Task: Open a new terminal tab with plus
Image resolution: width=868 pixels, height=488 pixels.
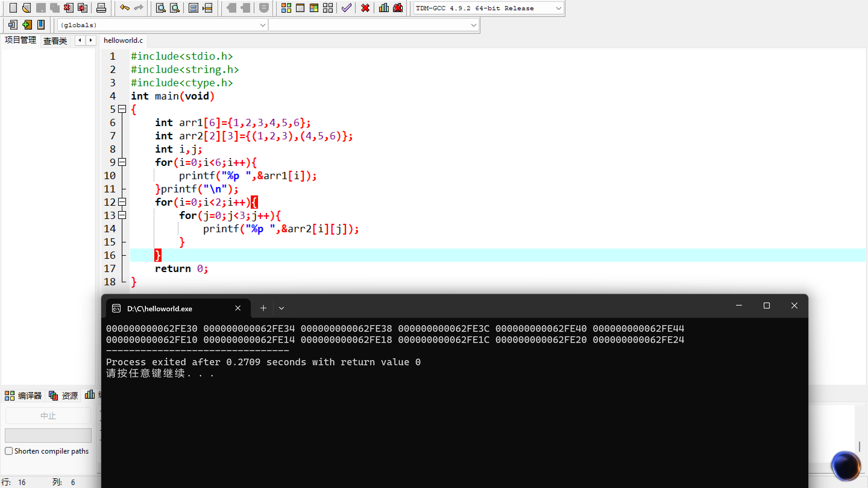Action: pyautogui.click(x=263, y=308)
